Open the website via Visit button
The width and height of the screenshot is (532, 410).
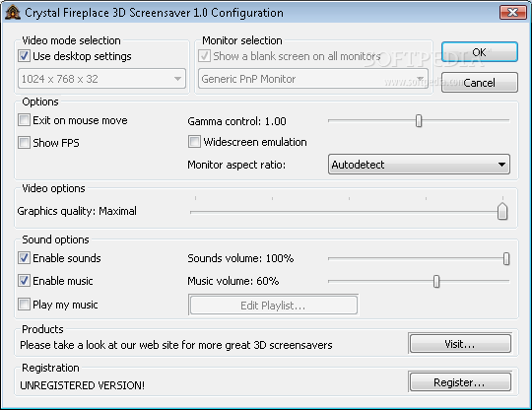click(x=460, y=344)
